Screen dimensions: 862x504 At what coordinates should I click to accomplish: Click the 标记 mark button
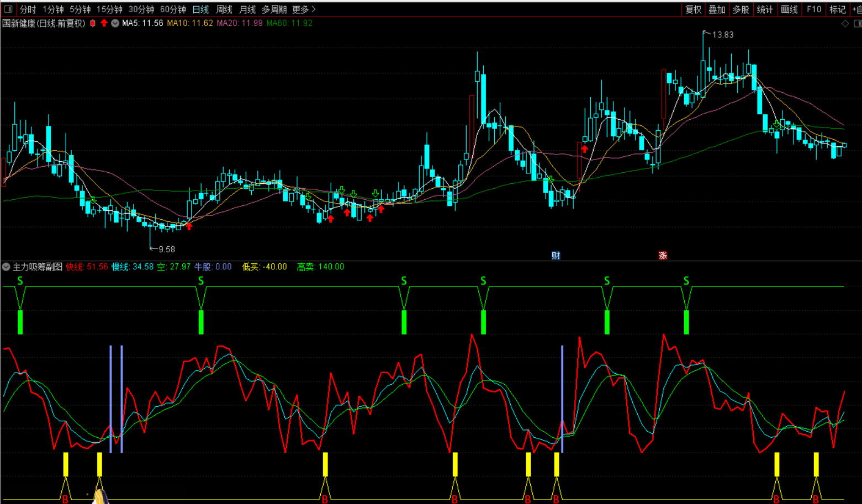coord(837,9)
